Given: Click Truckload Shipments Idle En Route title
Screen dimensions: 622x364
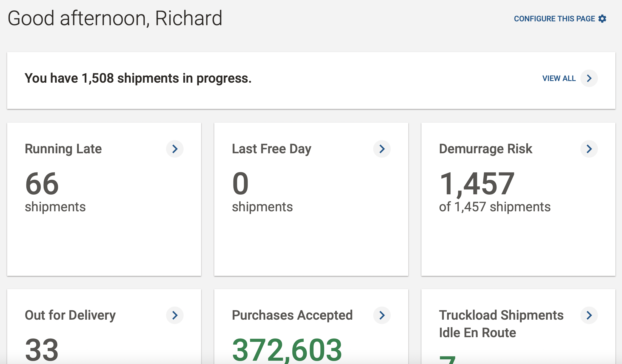Looking at the screenshot, I should click(x=501, y=324).
